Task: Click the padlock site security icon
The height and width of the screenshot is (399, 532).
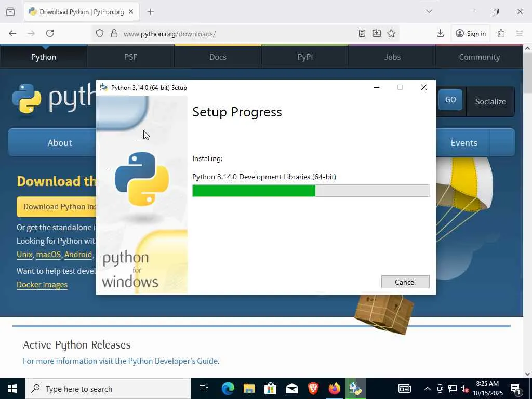Action: click(114, 33)
